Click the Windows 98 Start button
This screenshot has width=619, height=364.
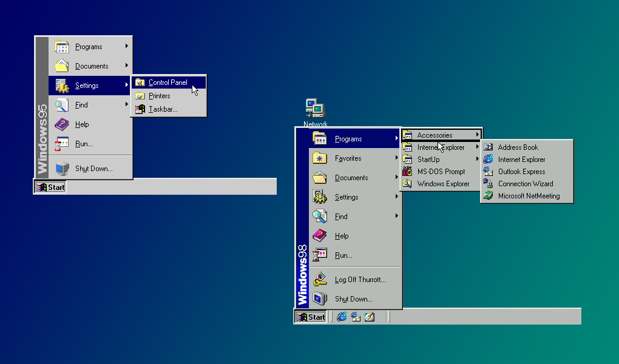tap(311, 316)
